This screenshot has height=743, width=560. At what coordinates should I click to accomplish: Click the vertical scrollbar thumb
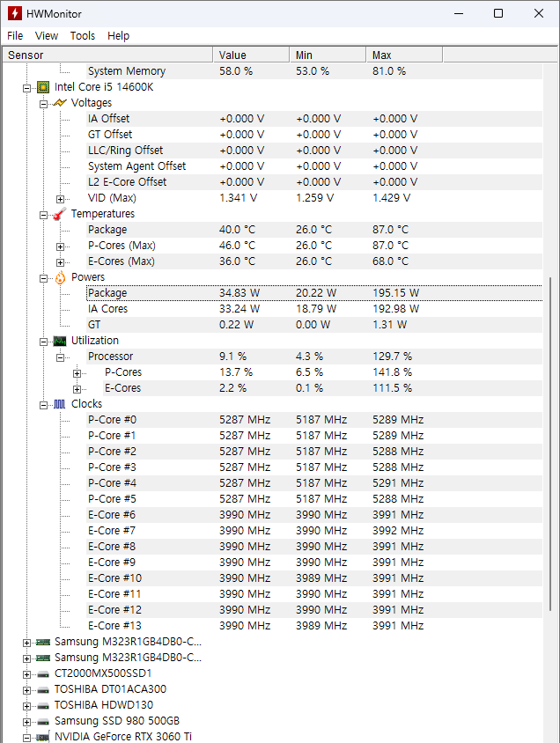550,444
